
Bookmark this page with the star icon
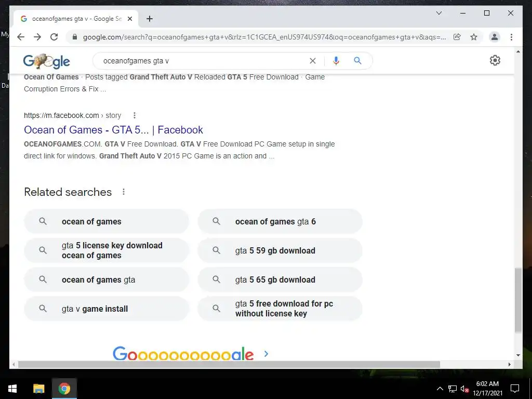[474, 37]
